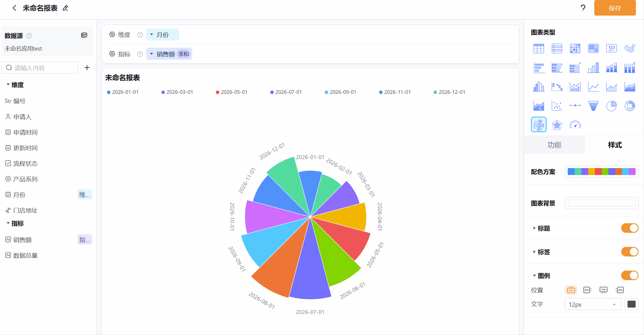The width and height of the screenshot is (644, 335).
Task: Select the percent stacked area chart type
Action: 539,106
